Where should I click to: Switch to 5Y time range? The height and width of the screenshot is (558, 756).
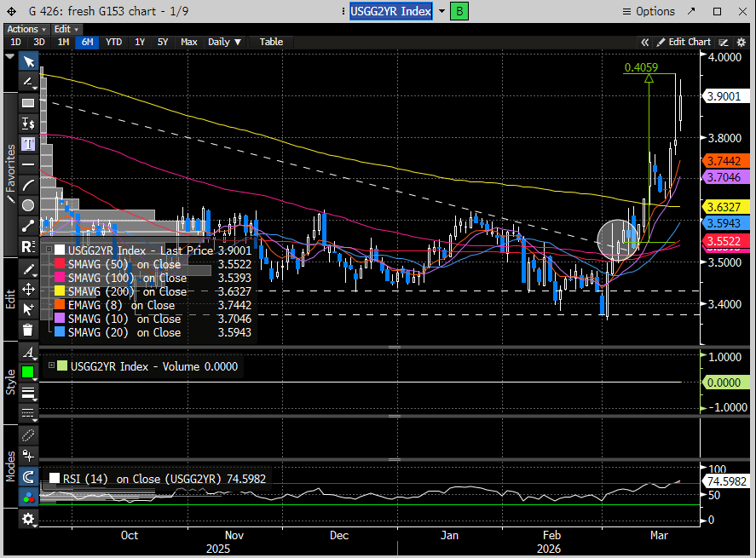pos(163,42)
